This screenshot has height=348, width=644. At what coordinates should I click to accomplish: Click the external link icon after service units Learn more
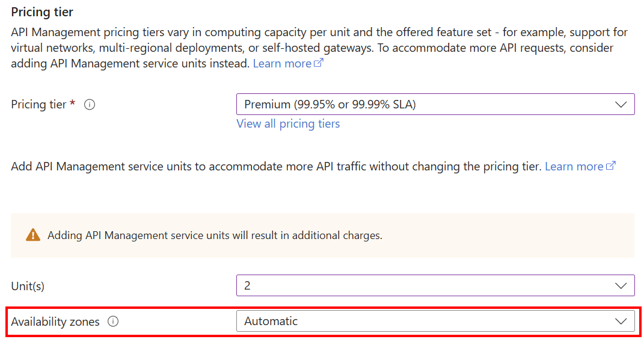tap(612, 166)
